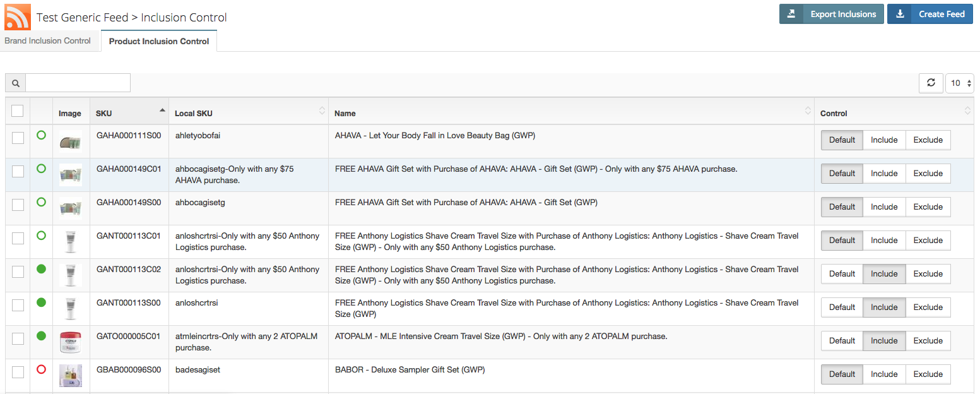Viewport: 980px width, 394px height.
Task: Set GAHA000111S00 control to Include
Action: pos(884,140)
